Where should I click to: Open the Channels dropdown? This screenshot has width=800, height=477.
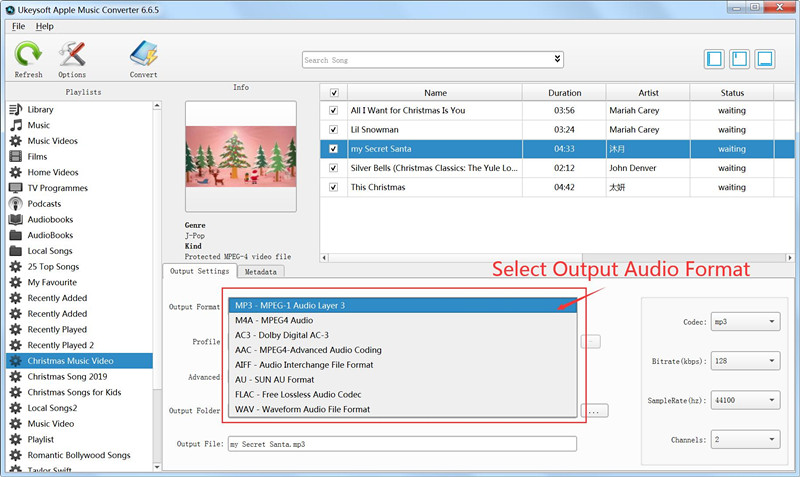coord(745,439)
